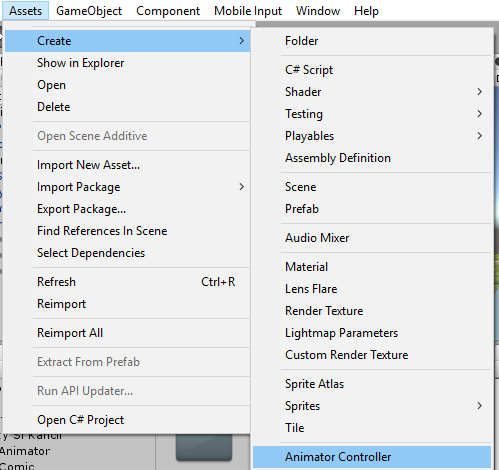The image size is (499, 470).
Task: Click the Open menu entry
Action: tap(127, 85)
